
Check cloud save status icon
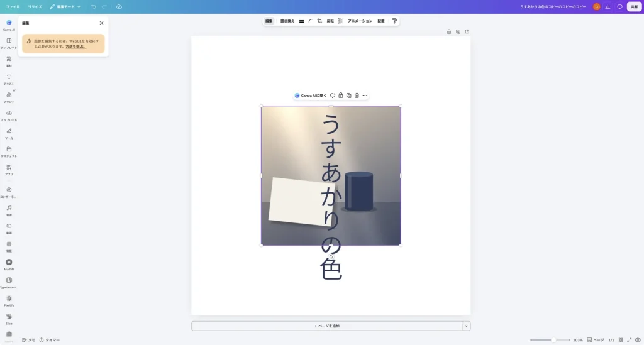click(x=119, y=6)
